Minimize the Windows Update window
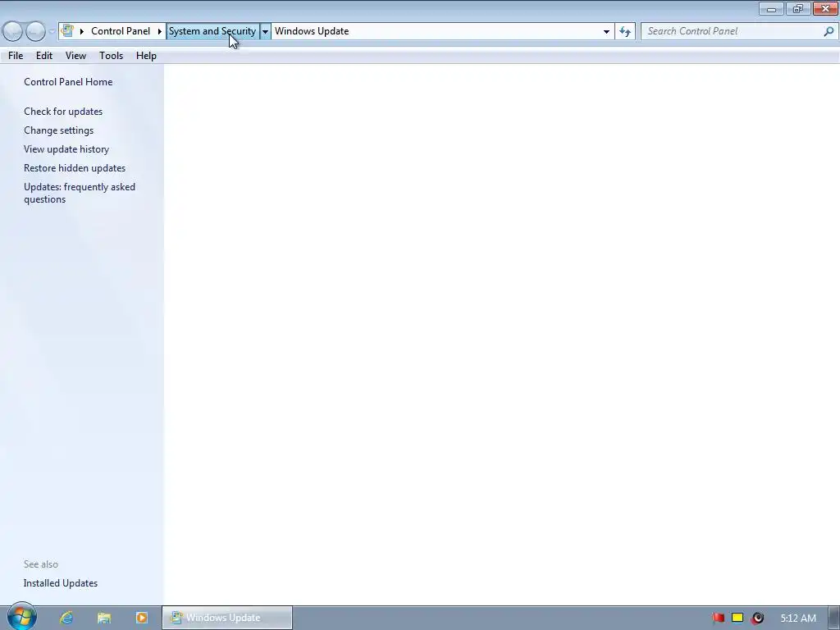 point(771,9)
